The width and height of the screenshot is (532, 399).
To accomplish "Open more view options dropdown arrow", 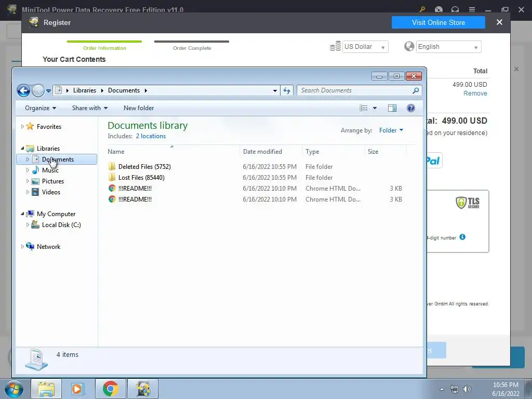I will pos(375,108).
